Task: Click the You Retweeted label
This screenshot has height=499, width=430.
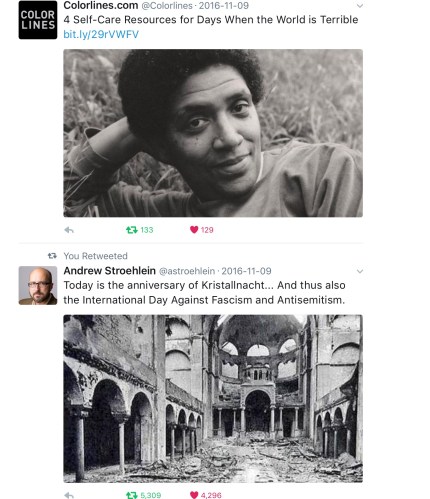Action: (x=96, y=256)
